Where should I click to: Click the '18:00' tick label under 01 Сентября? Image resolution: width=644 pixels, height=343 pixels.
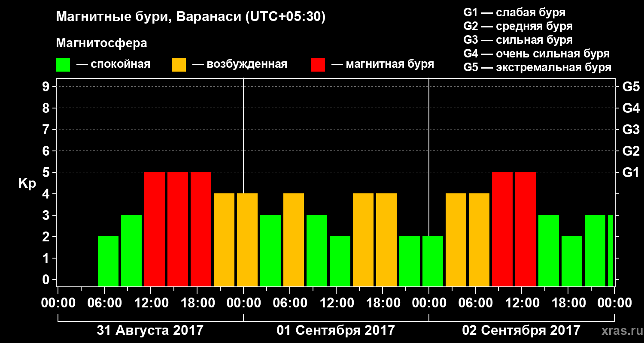pos(383,303)
